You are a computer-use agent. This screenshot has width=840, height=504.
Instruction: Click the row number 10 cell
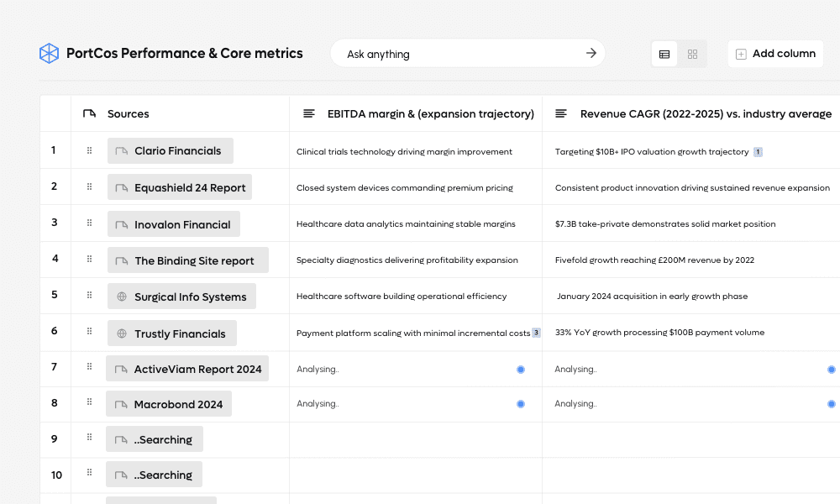55,475
